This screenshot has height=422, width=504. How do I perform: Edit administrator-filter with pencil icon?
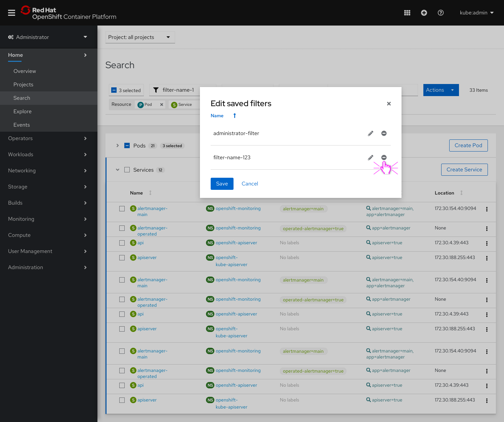pos(371,133)
